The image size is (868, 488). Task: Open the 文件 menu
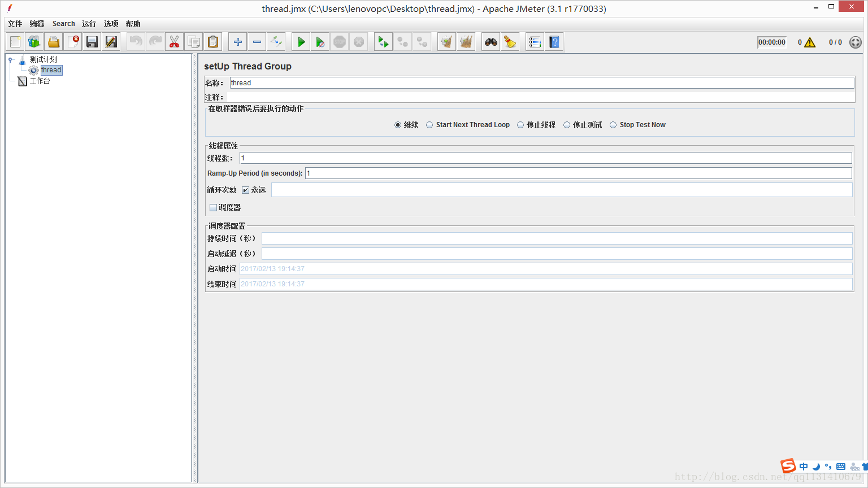click(x=15, y=24)
